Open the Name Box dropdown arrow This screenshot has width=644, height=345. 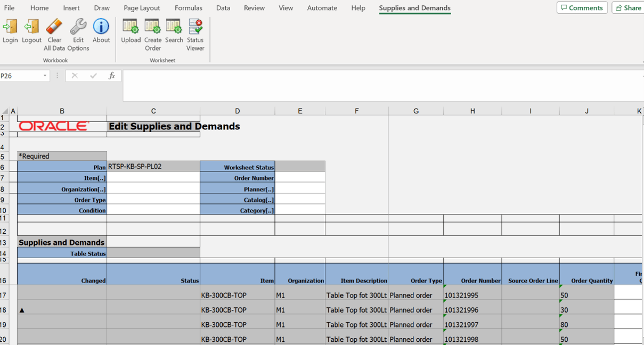(45, 76)
